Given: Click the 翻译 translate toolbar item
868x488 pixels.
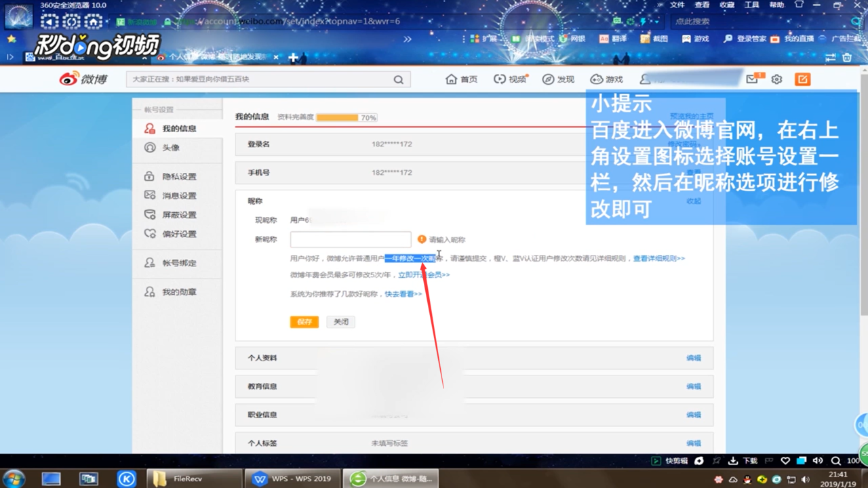Looking at the screenshot, I should [613, 39].
